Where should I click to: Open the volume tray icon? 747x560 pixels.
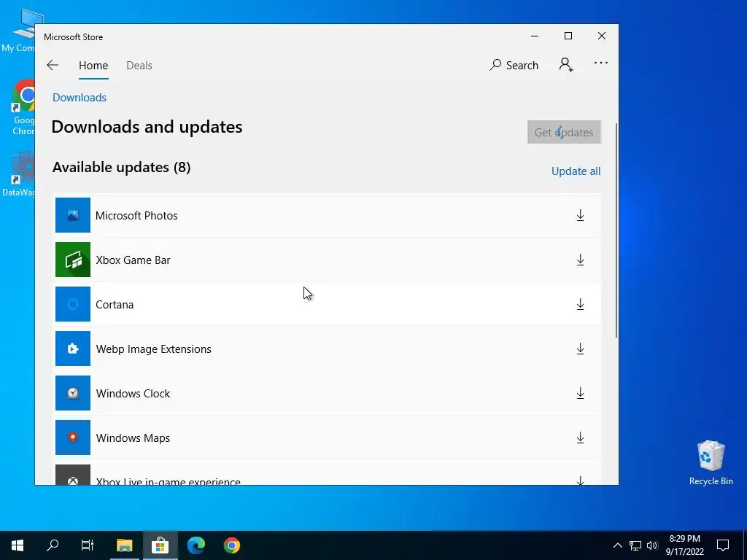pyautogui.click(x=652, y=545)
